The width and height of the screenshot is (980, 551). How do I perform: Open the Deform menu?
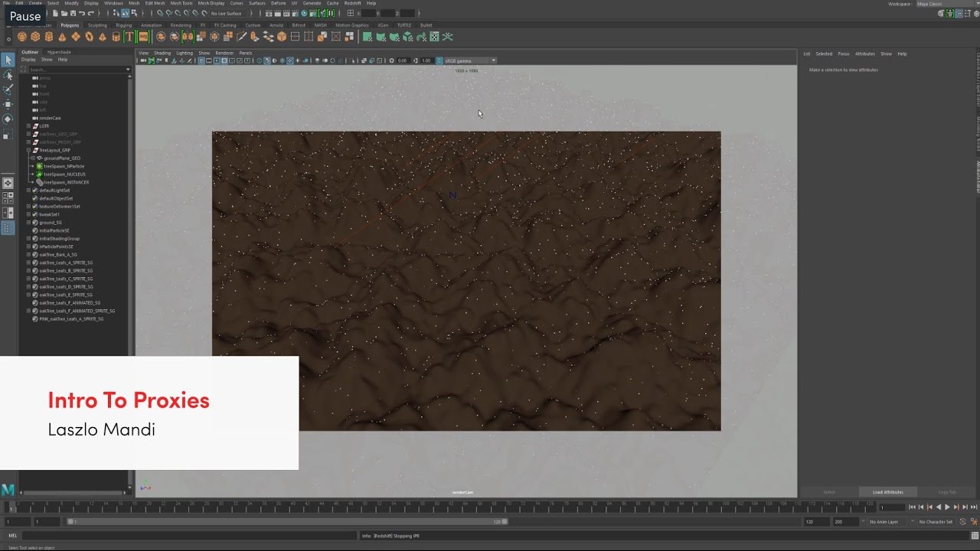pos(278,3)
